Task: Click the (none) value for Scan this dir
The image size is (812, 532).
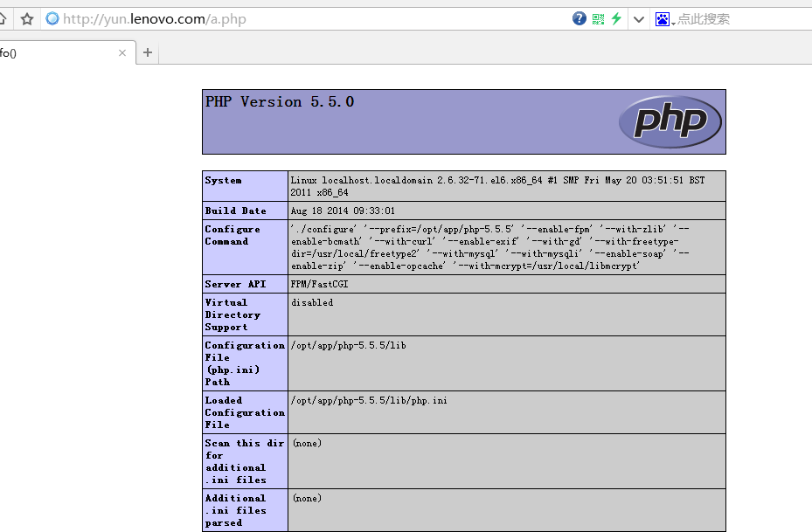Action: [x=307, y=443]
